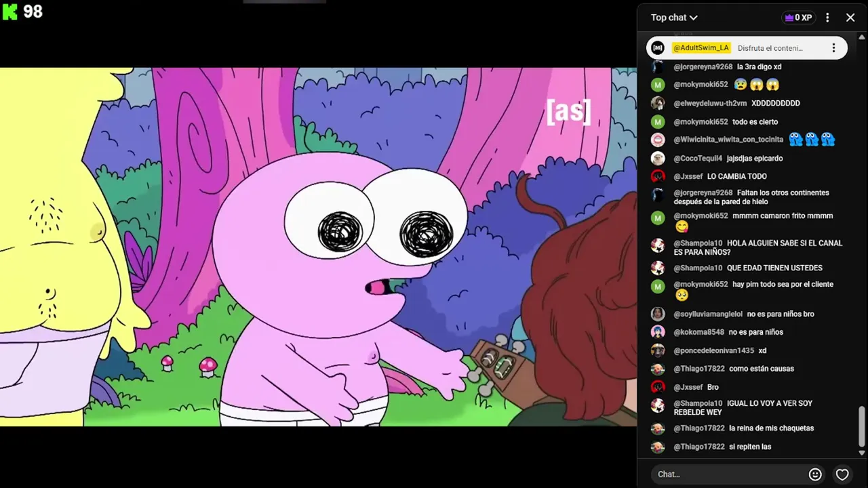Select message 'IGUAL LO VOY A VER SOY'

click(x=770, y=403)
